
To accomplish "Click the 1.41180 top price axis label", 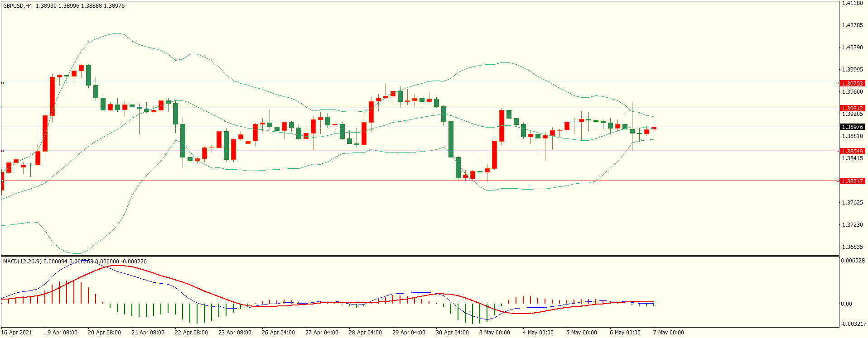I will coord(852,3).
